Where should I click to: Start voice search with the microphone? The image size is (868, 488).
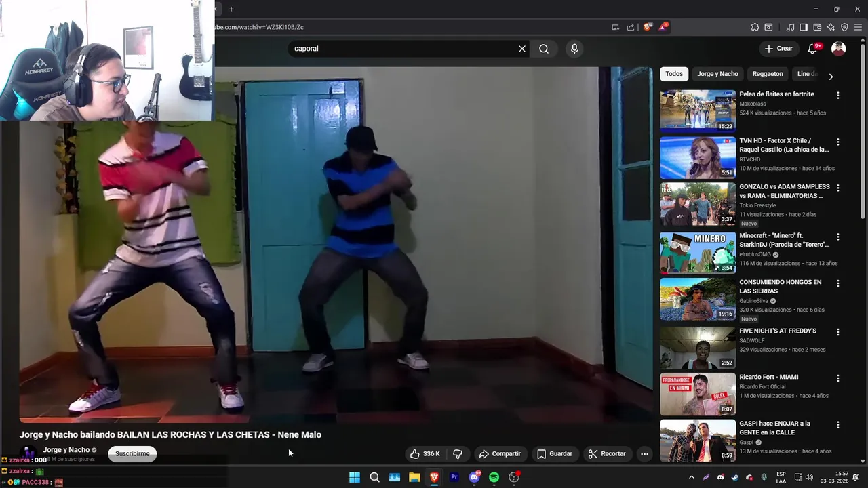(574, 49)
